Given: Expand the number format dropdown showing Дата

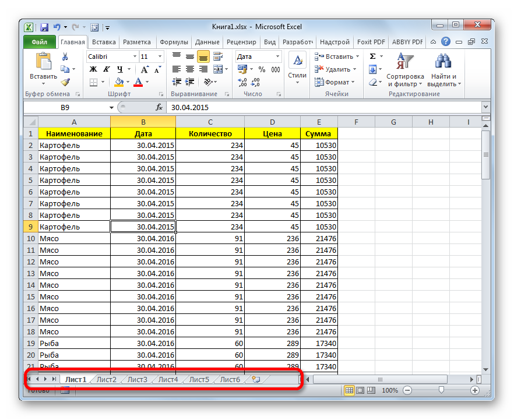Looking at the screenshot, I should (x=277, y=57).
